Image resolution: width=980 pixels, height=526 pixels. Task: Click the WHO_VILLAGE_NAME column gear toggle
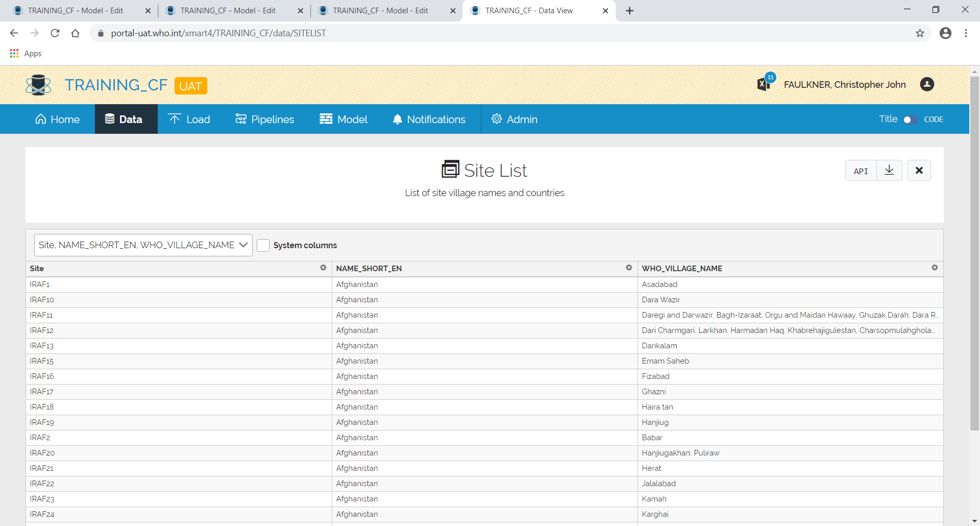tap(935, 268)
